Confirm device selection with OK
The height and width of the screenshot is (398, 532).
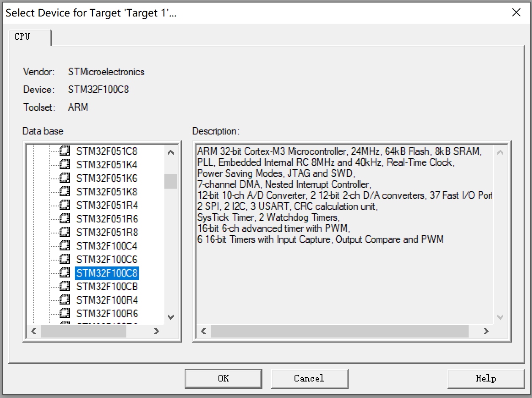click(x=223, y=378)
